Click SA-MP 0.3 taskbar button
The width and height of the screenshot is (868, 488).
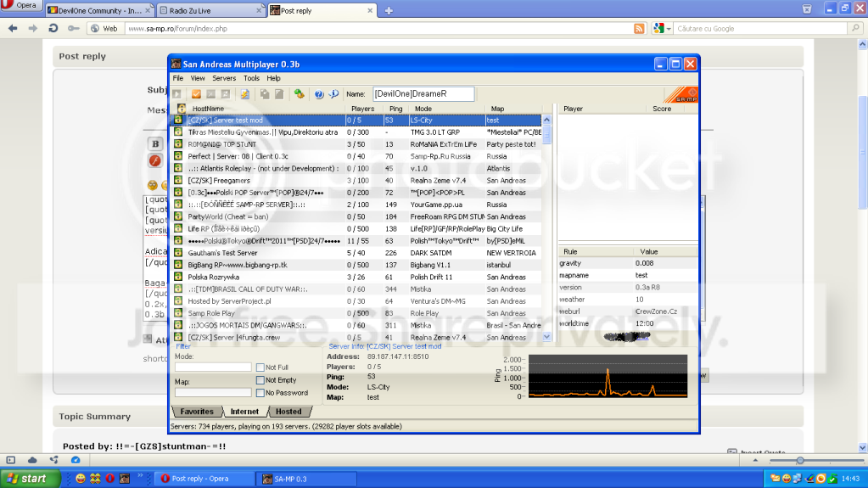(x=307, y=479)
